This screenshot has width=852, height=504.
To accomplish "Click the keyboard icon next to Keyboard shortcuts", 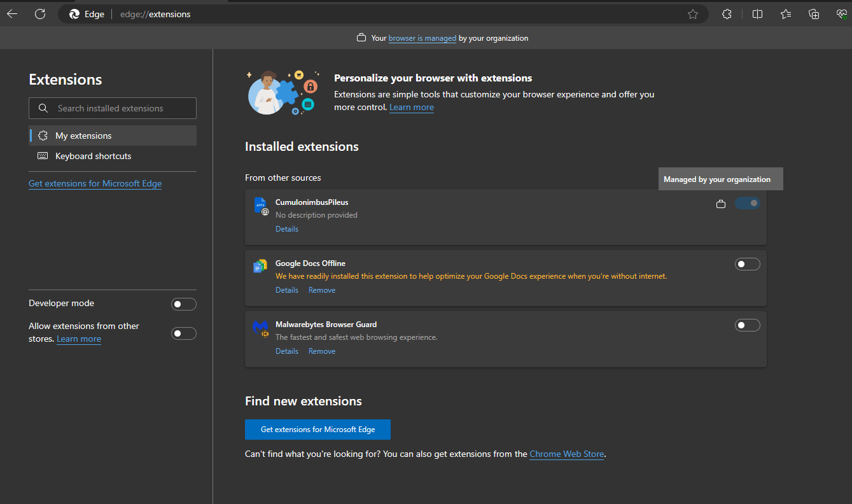I will [x=43, y=156].
